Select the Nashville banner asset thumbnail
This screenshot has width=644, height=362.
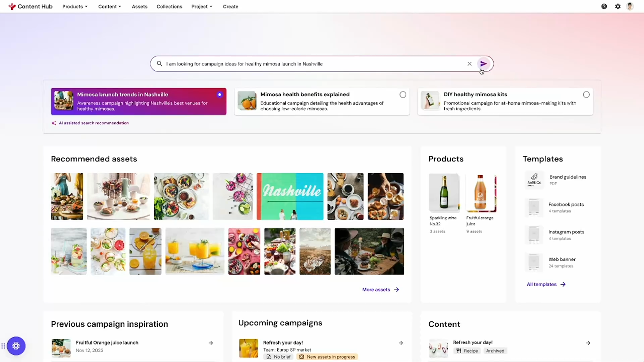[x=290, y=196]
